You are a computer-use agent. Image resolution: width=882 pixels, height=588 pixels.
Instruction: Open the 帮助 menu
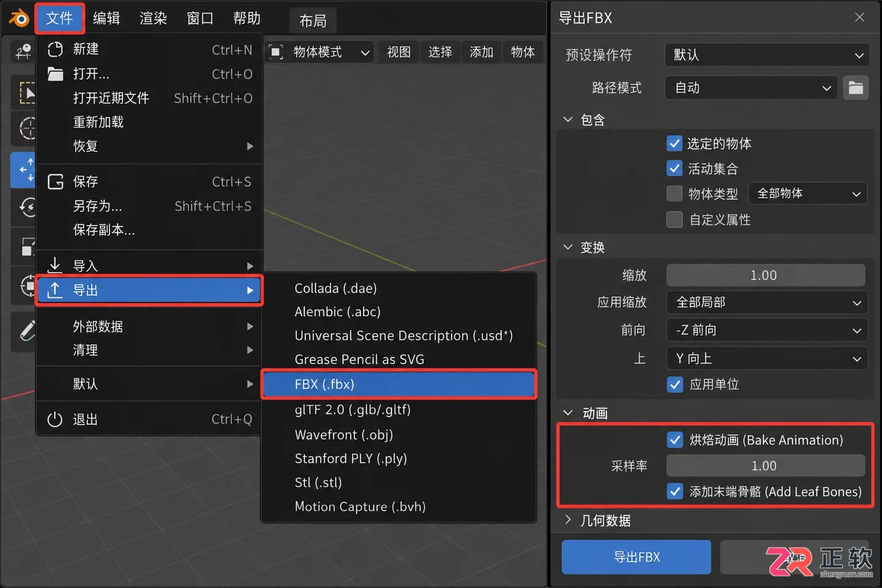click(247, 18)
